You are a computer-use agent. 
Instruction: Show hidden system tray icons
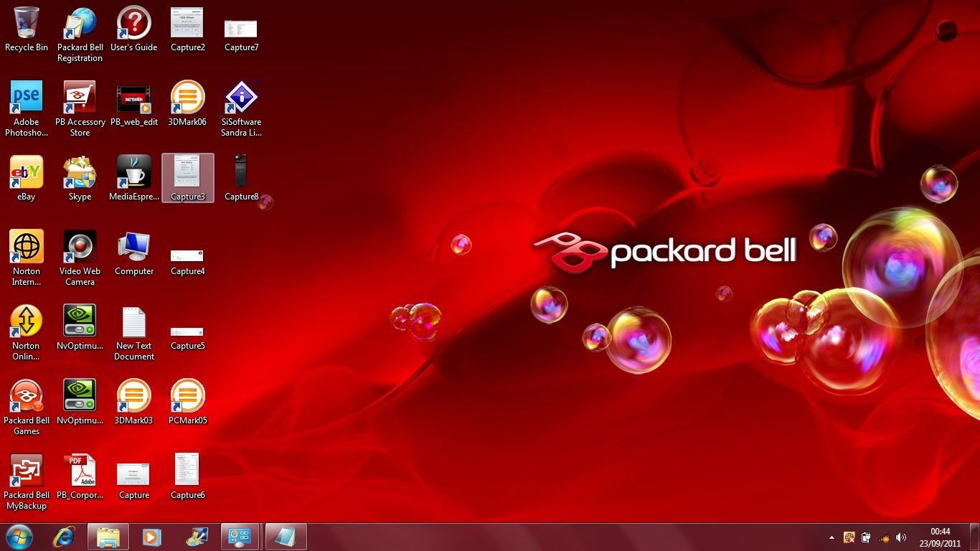(x=831, y=537)
